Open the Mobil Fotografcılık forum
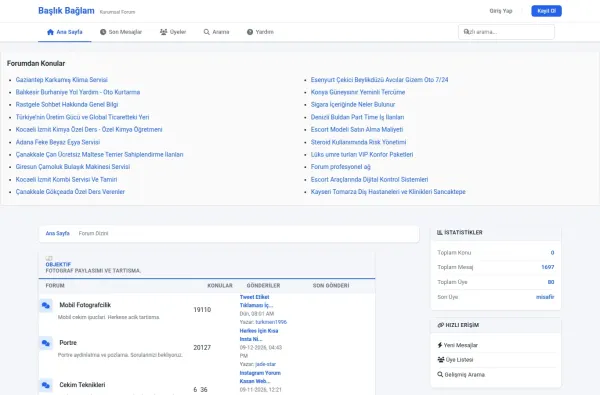Screen dimensions: 600x395 coord(85,305)
